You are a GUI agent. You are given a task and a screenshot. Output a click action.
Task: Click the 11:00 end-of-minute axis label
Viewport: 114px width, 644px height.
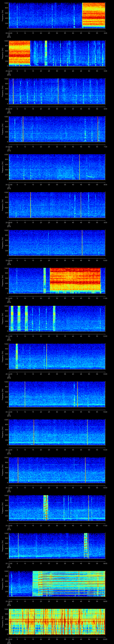[105, 298]
